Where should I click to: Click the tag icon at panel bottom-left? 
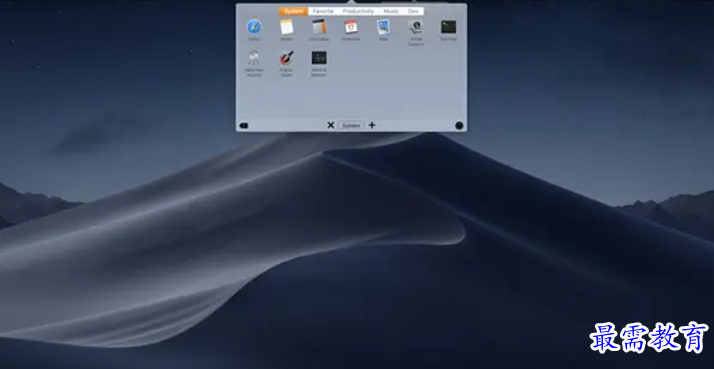point(244,125)
